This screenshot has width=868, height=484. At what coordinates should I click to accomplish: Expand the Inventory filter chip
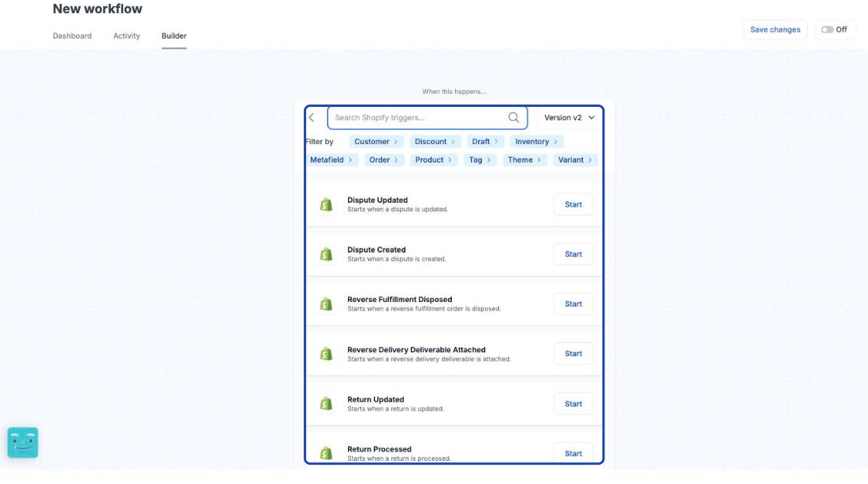coord(536,142)
